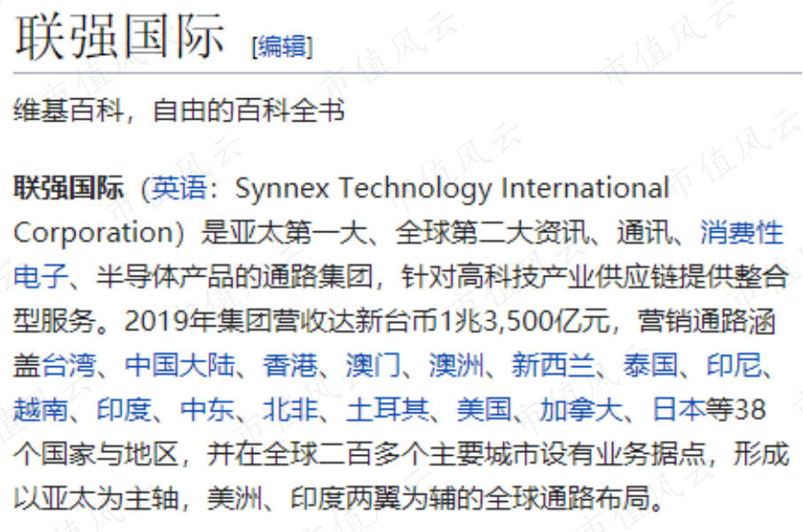
Task: Click the 泰国 link
Action: tap(650, 365)
